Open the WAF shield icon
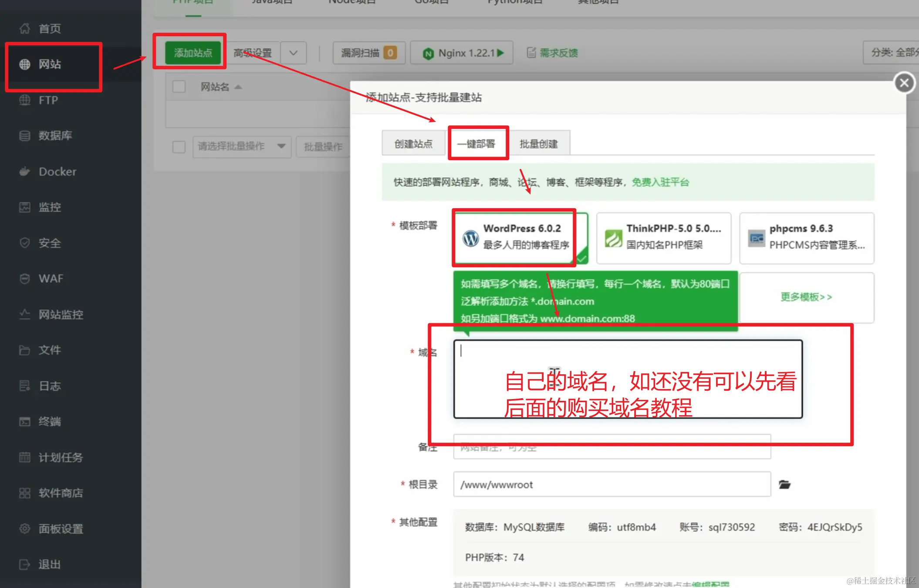The width and height of the screenshot is (919, 588). pos(25,279)
